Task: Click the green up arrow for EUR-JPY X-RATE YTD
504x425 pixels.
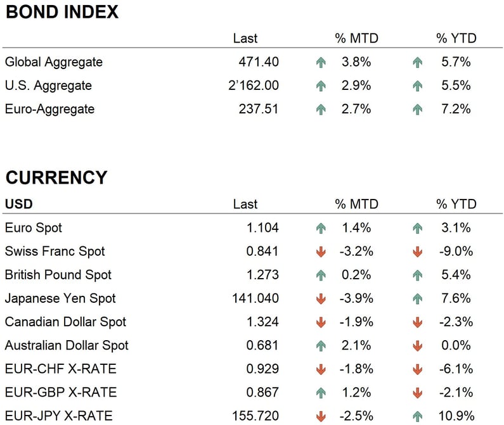Action: point(417,416)
